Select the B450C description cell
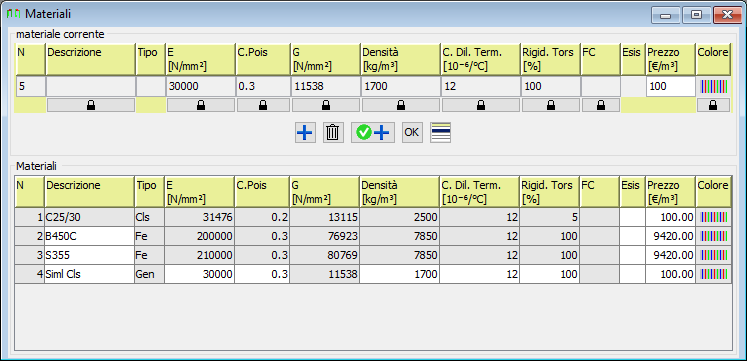This screenshot has width=747, height=361. [90, 236]
